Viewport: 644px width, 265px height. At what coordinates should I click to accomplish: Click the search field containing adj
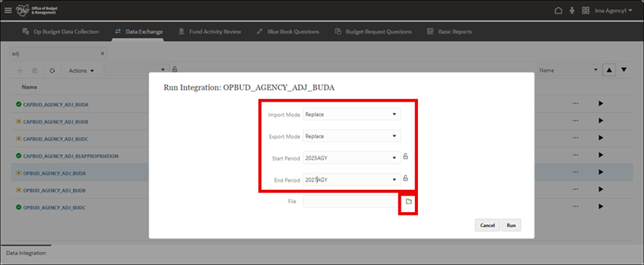point(59,54)
